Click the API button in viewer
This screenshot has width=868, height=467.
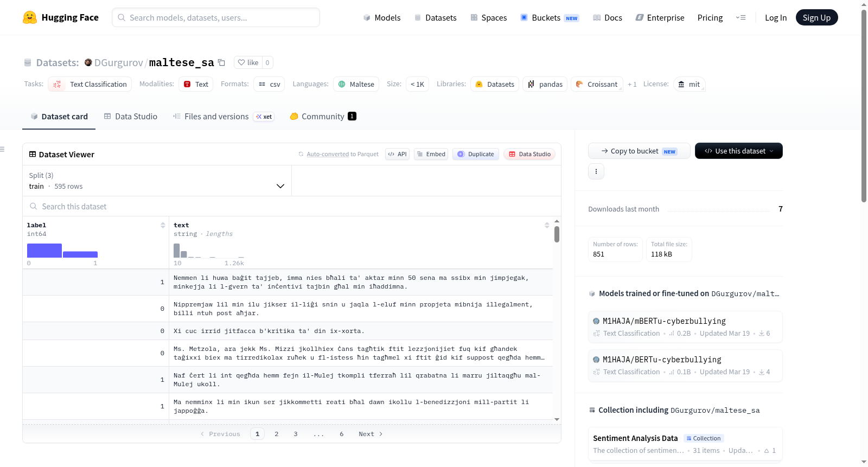click(x=397, y=154)
